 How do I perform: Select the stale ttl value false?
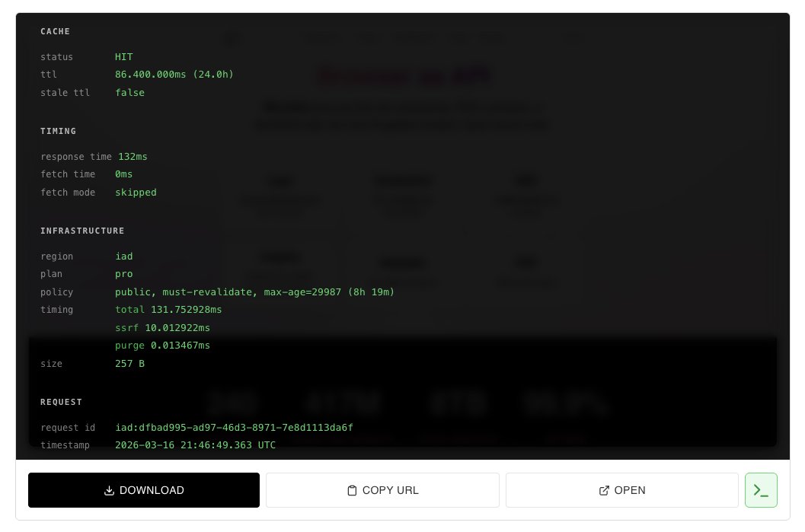pyautogui.click(x=130, y=92)
